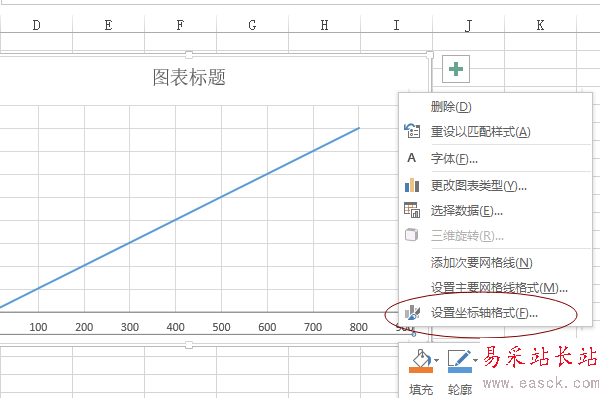Click the 填充 paint bucket icon
Image resolution: width=600 pixels, height=398 pixels.
tap(421, 361)
